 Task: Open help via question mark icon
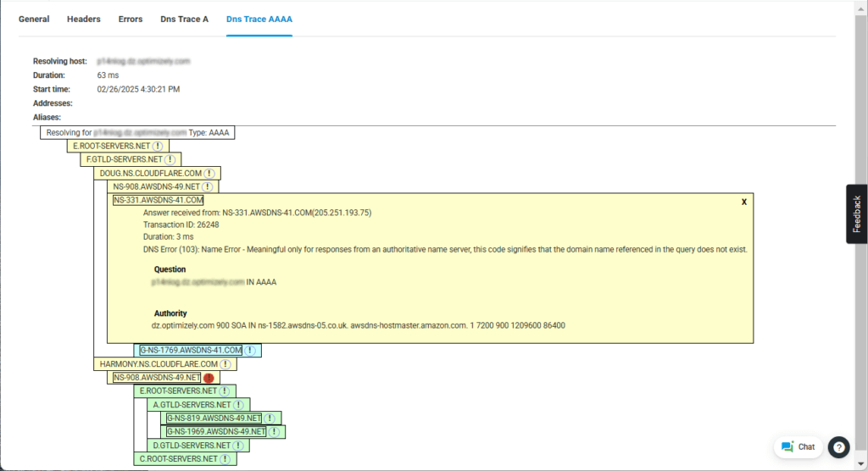(838, 446)
